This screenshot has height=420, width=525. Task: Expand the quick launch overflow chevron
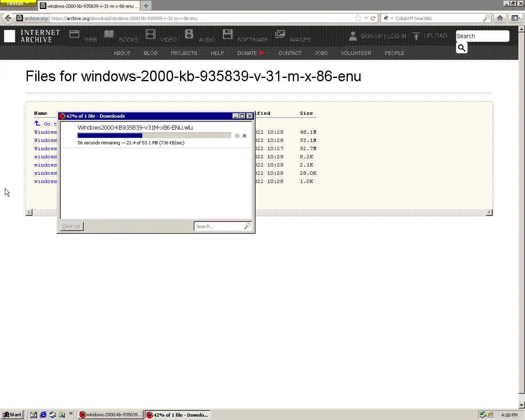click(x=71, y=413)
